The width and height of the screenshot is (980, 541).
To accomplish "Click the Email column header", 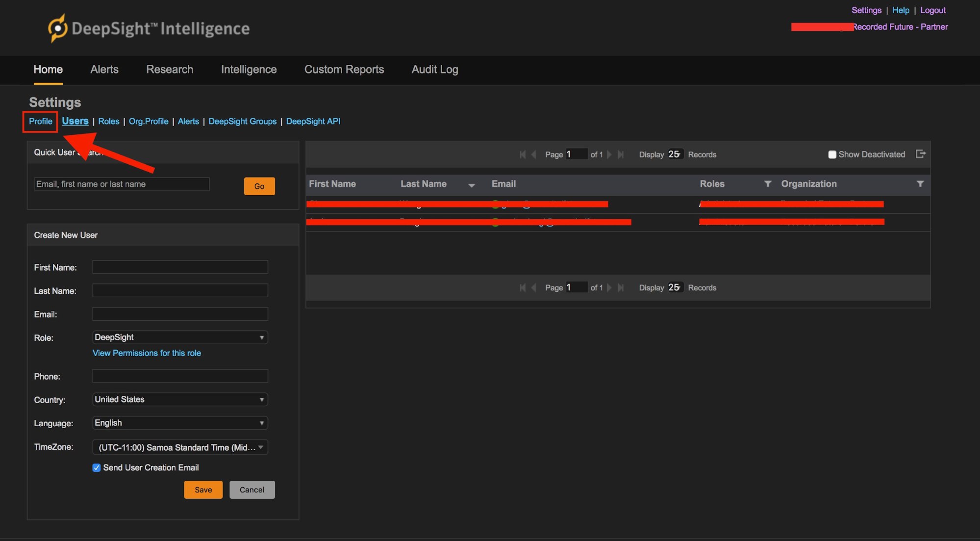I will pyautogui.click(x=503, y=184).
